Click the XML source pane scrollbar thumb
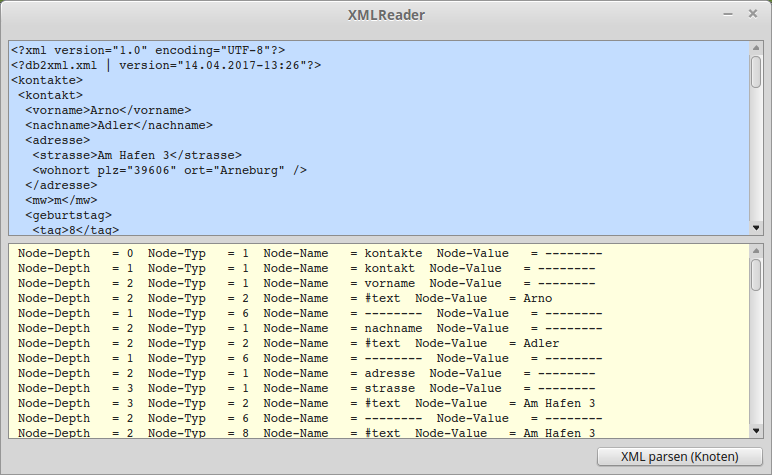772x475 pixels. 756,72
